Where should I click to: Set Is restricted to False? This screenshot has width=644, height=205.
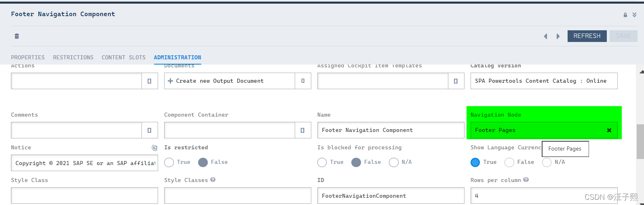pyautogui.click(x=203, y=162)
